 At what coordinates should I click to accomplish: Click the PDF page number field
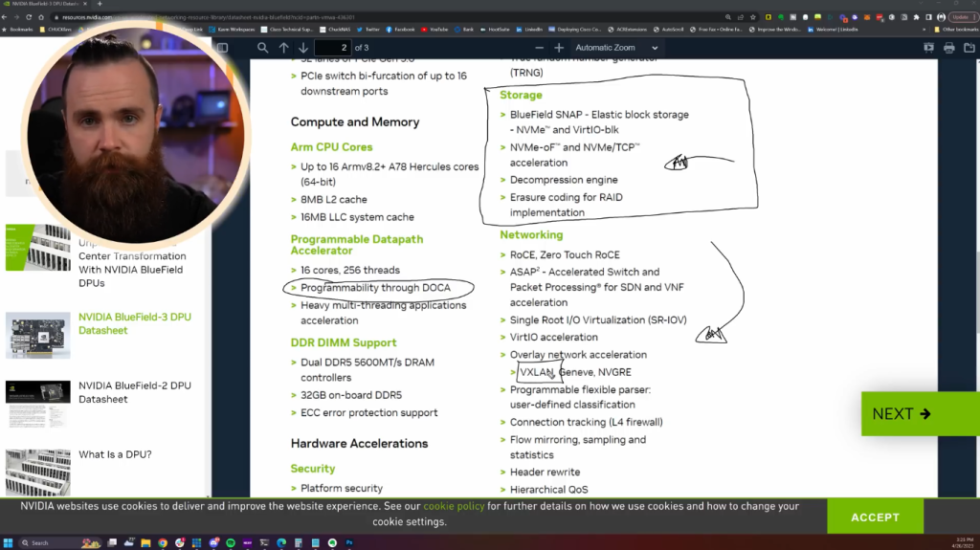[333, 48]
